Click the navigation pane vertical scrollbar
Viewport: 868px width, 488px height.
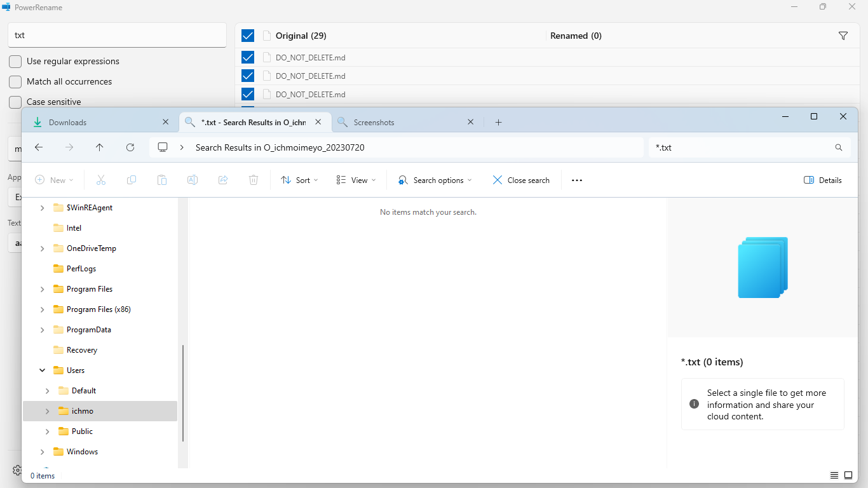183,393
